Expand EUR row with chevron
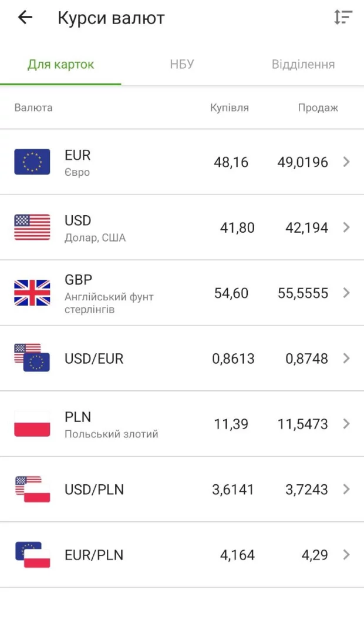The height and width of the screenshot is (623, 364). coord(346,162)
